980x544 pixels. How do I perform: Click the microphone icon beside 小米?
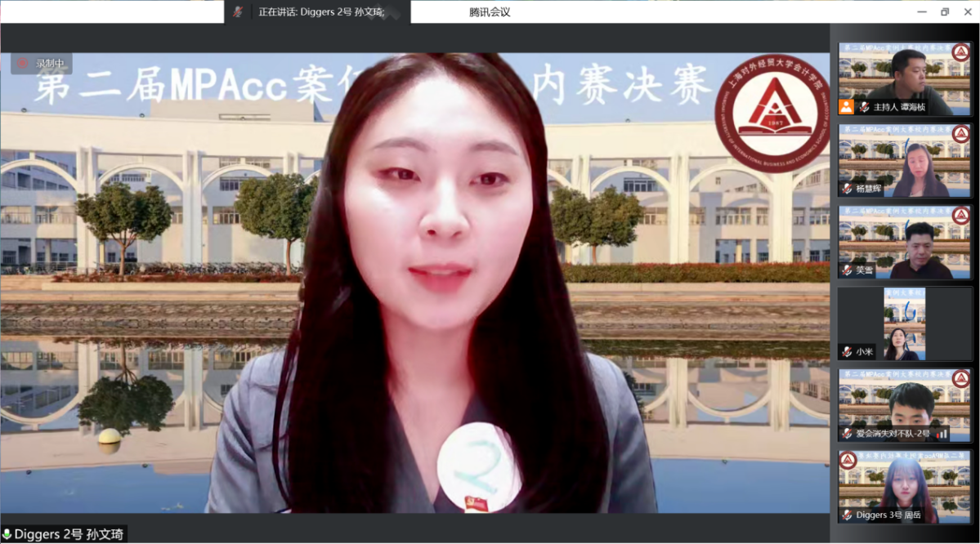[x=848, y=352]
